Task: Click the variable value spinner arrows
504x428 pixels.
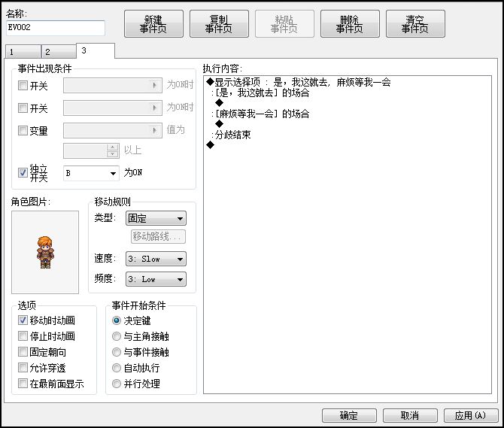Action: tap(112, 150)
